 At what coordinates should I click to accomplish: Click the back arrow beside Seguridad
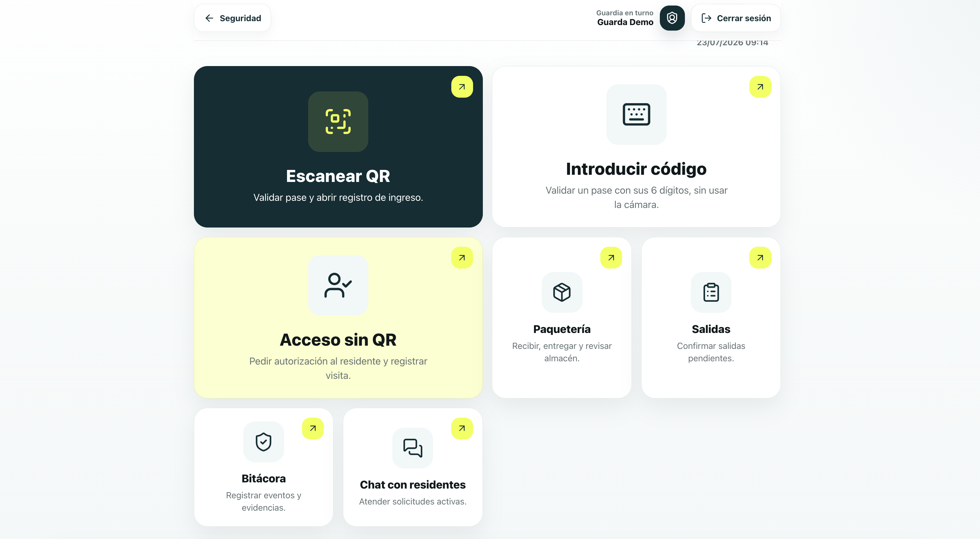tap(209, 18)
